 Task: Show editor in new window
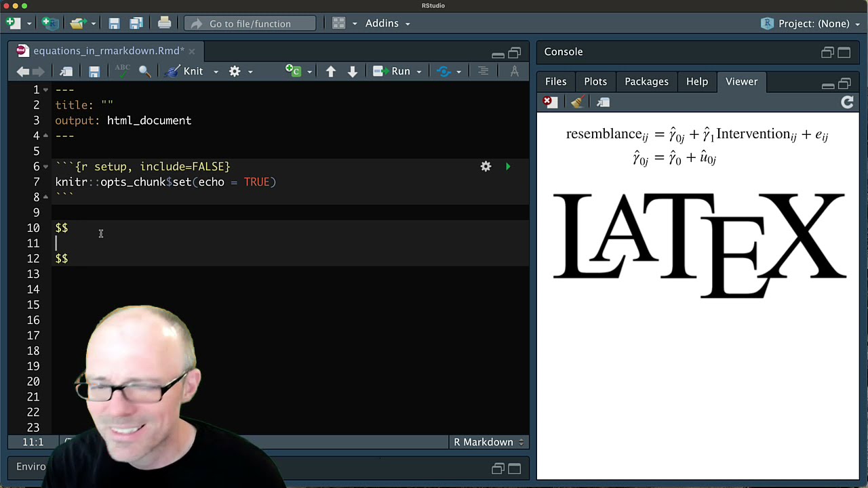66,71
